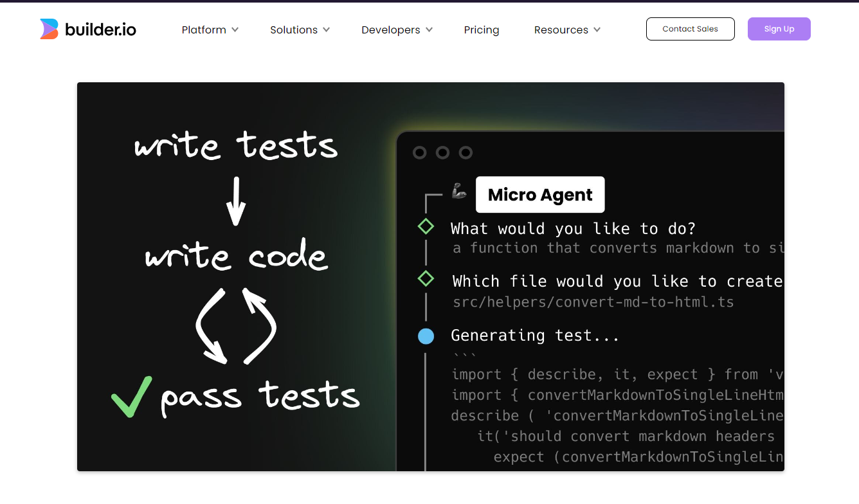
Task: Click the write code handwritten text
Action: pos(236,255)
